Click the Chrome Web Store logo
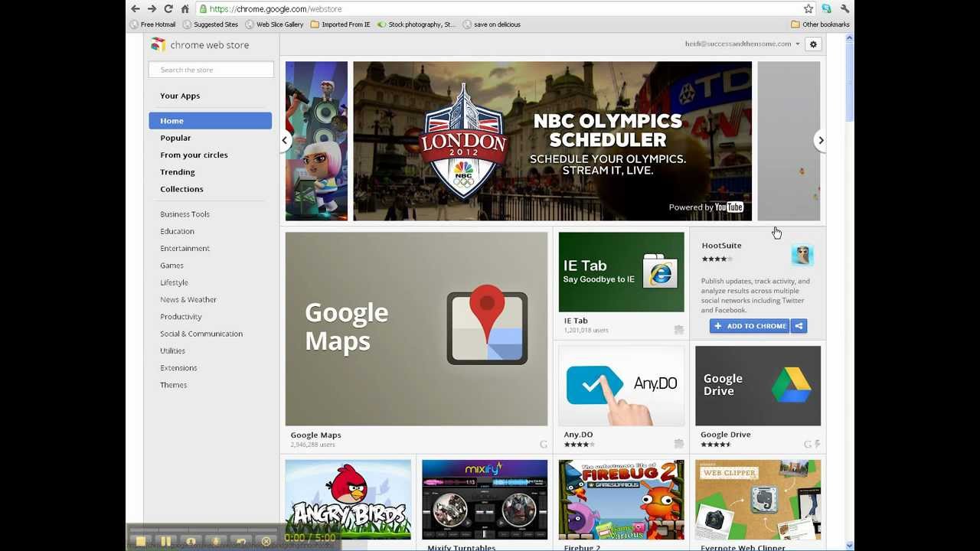The width and height of the screenshot is (980, 551). 200,44
